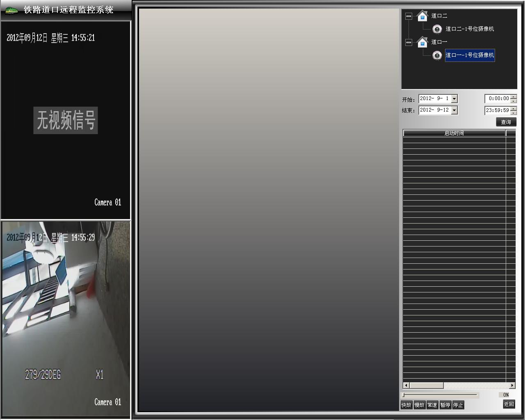The image size is (525, 420).
Task: Select 道口二 in the device tree
Action: pyautogui.click(x=439, y=16)
